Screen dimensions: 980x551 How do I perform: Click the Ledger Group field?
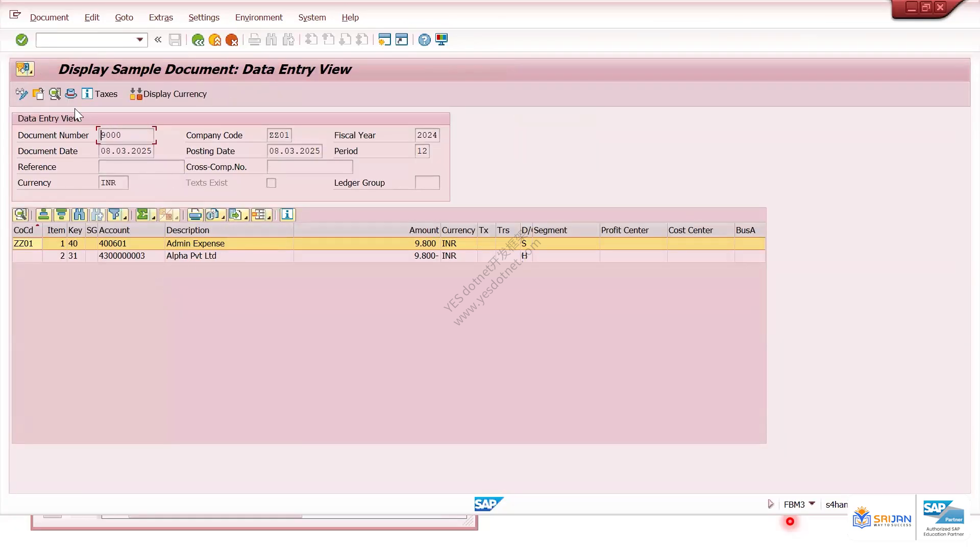pyautogui.click(x=427, y=183)
